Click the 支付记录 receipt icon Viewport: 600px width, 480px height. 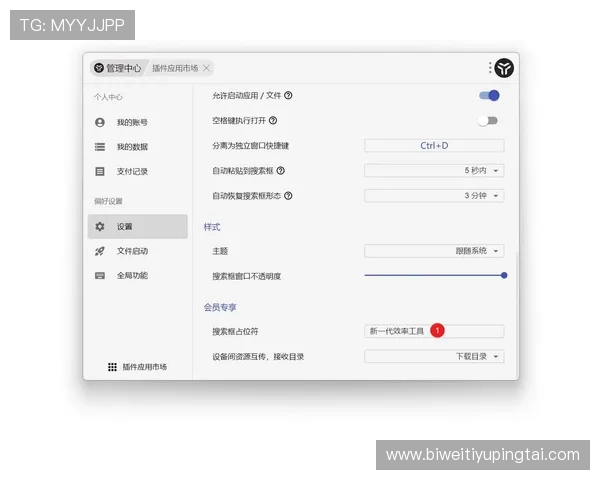coord(100,171)
